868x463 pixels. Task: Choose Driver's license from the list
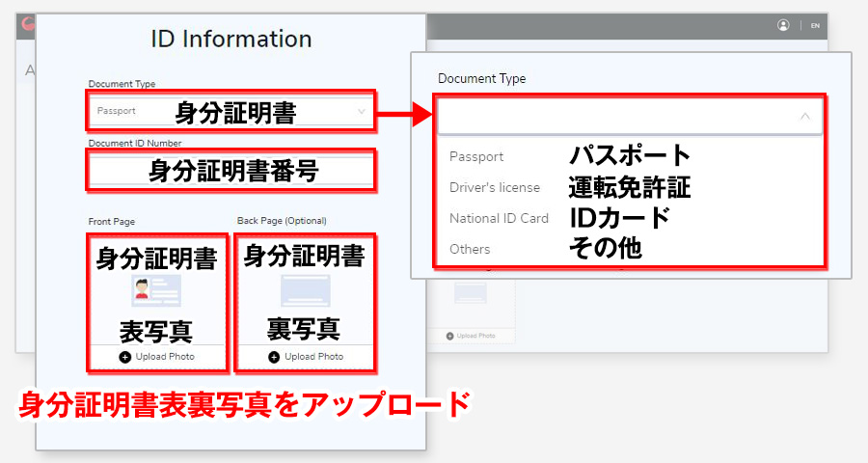[x=494, y=187]
